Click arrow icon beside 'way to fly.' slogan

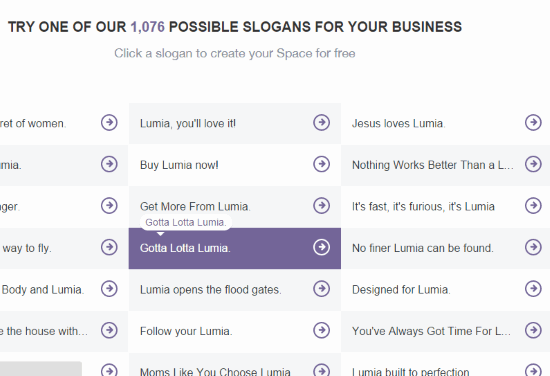pos(109,247)
